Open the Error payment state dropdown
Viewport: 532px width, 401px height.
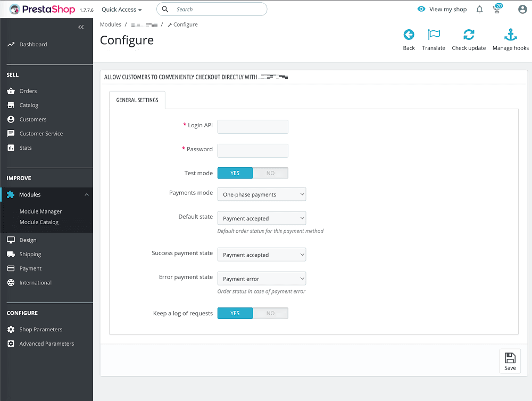click(261, 278)
